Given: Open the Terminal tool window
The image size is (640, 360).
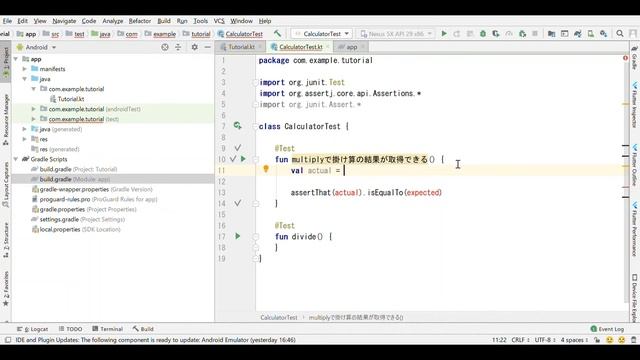Looking at the screenshot, I should (x=107, y=329).
